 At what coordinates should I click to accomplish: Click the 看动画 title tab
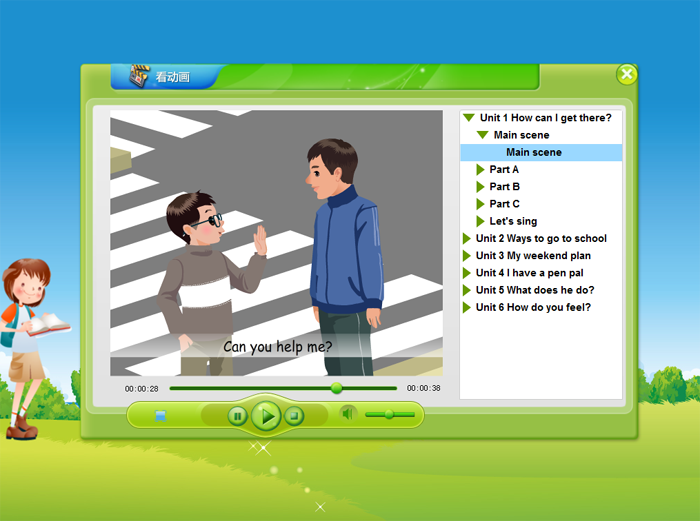click(167, 76)
